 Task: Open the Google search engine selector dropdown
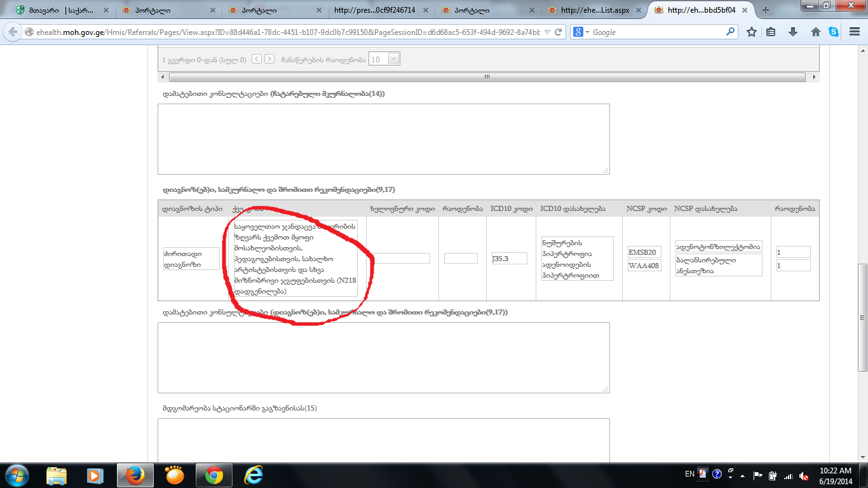coord(581,32)
